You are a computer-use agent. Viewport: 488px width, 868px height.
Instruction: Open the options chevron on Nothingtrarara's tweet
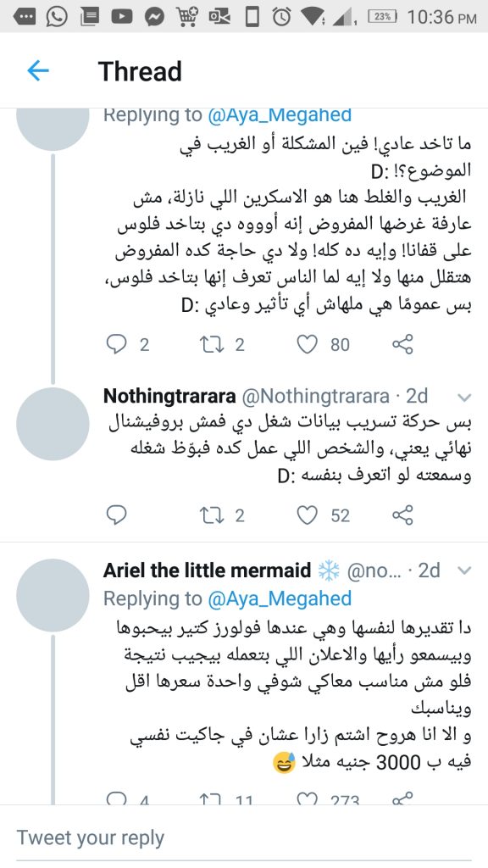point(464,396)
